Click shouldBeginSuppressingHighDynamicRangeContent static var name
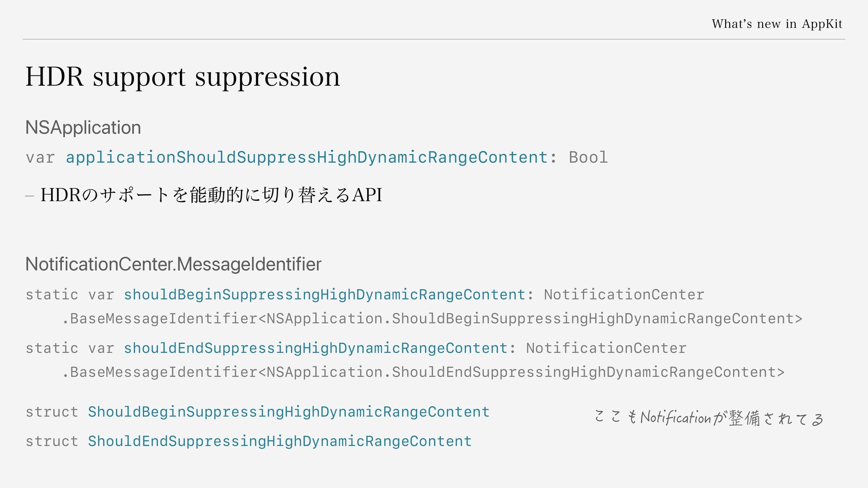This screenshot has height=488, width=868. point(325,295)
